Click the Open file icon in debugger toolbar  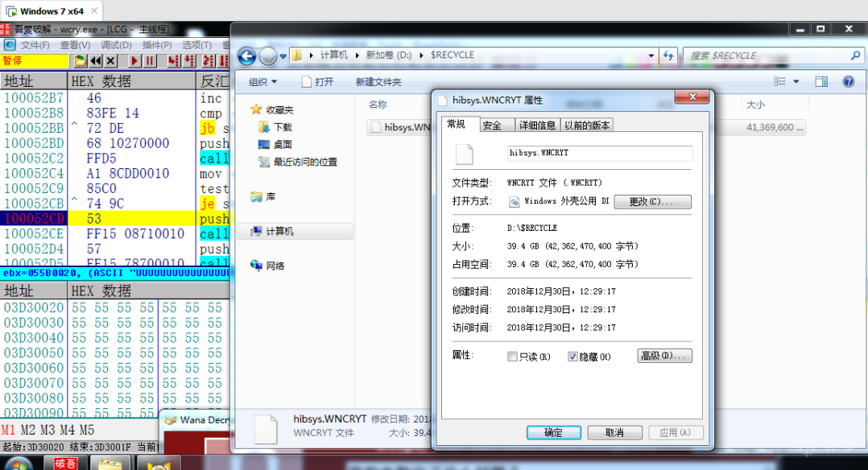tap(81, 61)
